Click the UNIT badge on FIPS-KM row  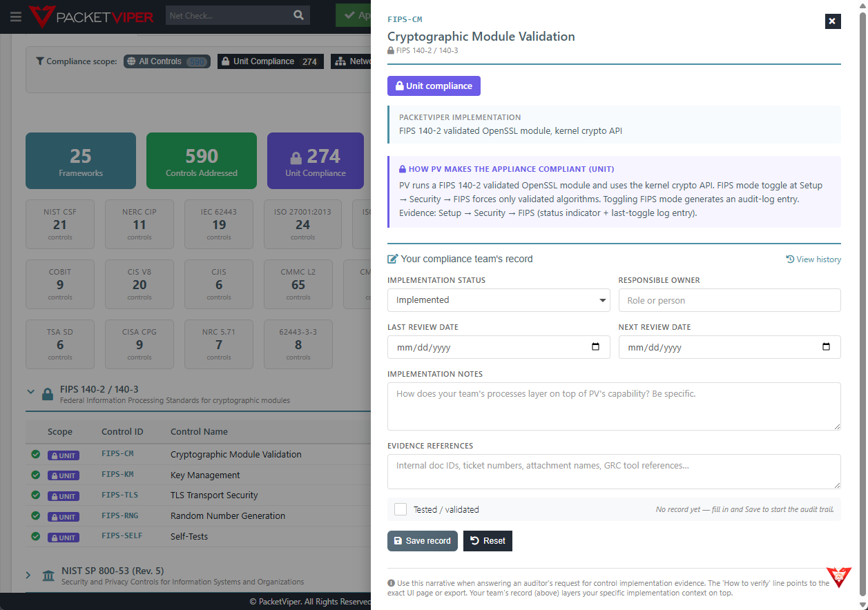click(x=63, y=475)
